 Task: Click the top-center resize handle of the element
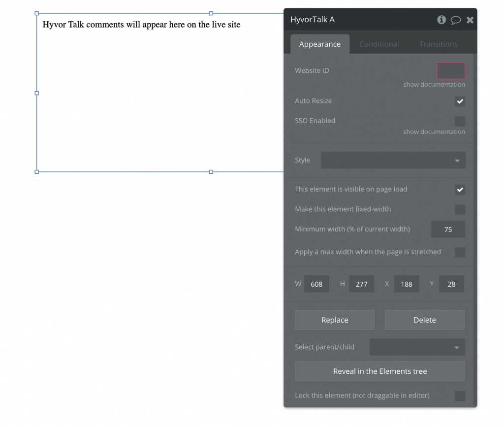point(211,13)
